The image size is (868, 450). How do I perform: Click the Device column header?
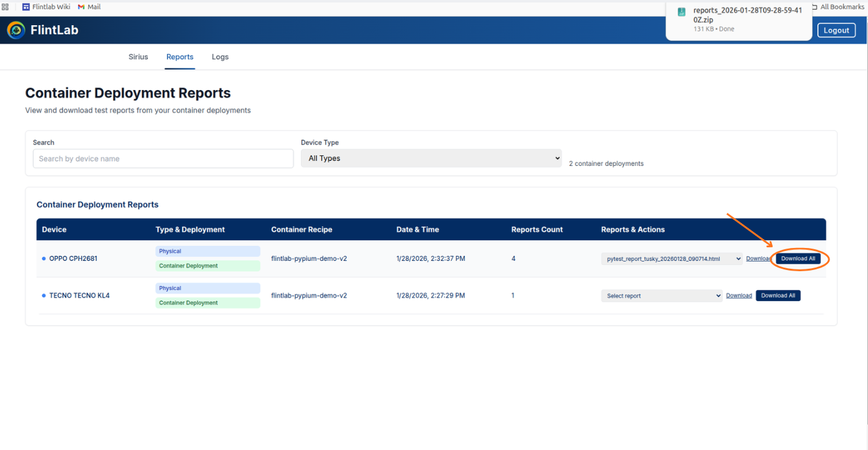tap(54, 230)
